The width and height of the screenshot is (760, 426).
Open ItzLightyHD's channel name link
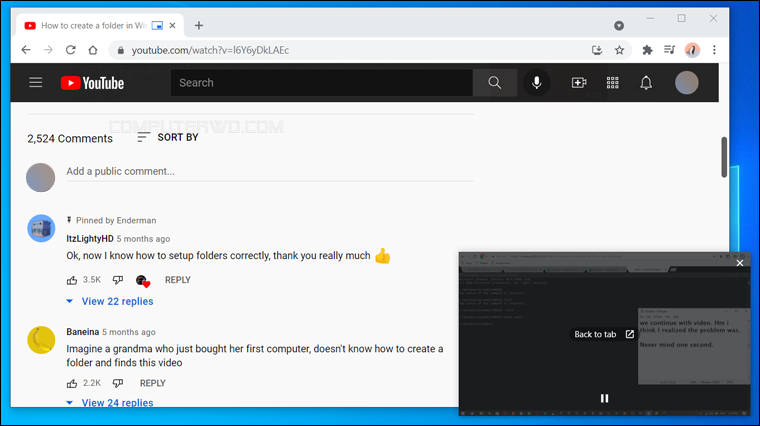click(x=90, y=239)
